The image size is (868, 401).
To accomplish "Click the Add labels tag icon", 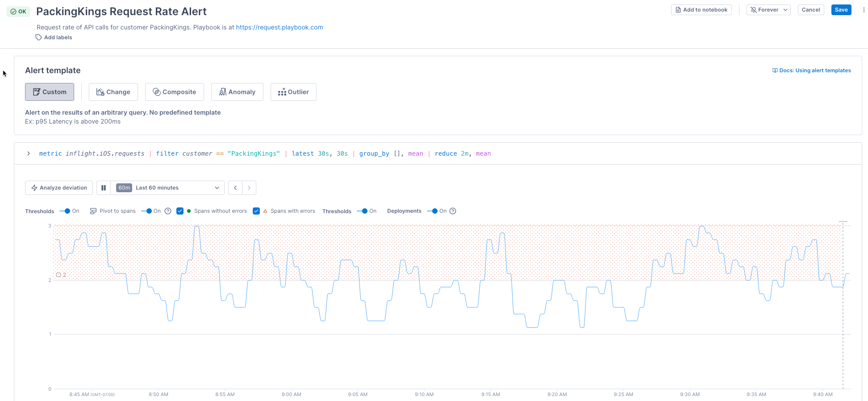I will click(x=39, y=37).
